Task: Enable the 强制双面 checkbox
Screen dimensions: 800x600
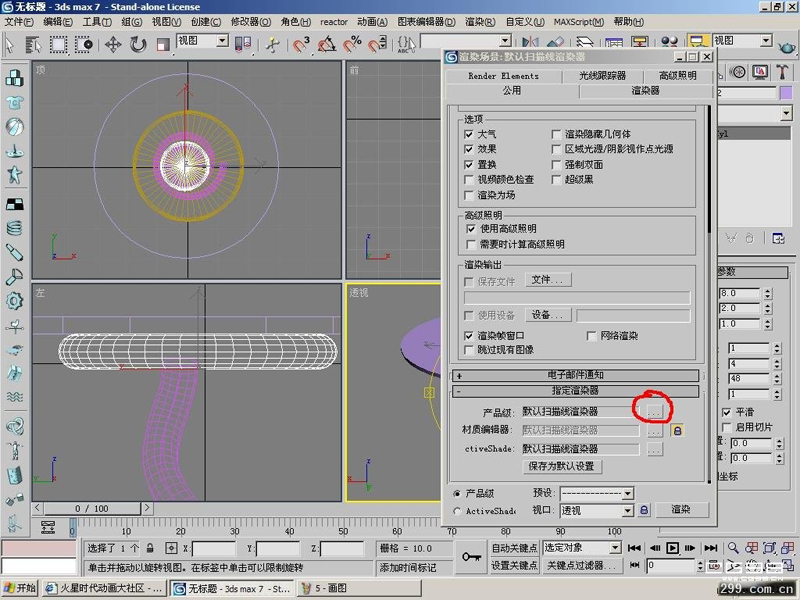Action: (557, 164)
